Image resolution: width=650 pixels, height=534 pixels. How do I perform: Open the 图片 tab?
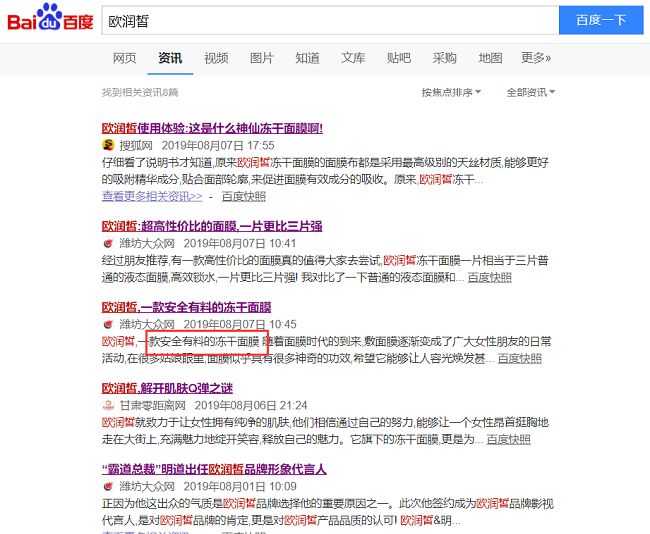[x=262, y=58]
